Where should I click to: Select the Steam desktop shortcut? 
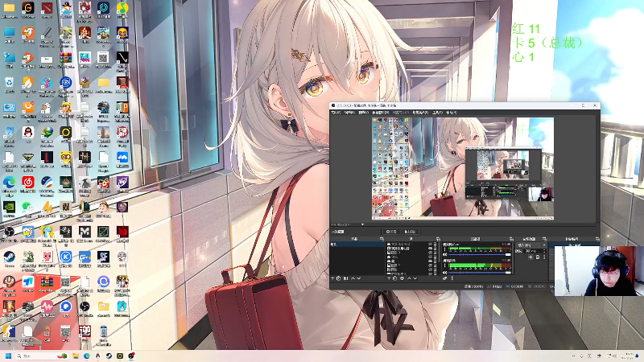pos(9,259)
